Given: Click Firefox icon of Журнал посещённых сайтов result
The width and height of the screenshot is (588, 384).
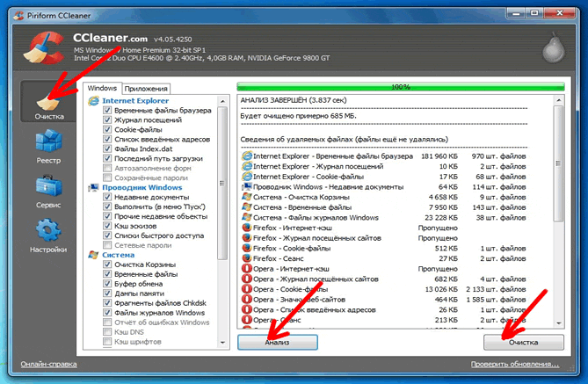Looking at the screenshot, I should point(247,238).
